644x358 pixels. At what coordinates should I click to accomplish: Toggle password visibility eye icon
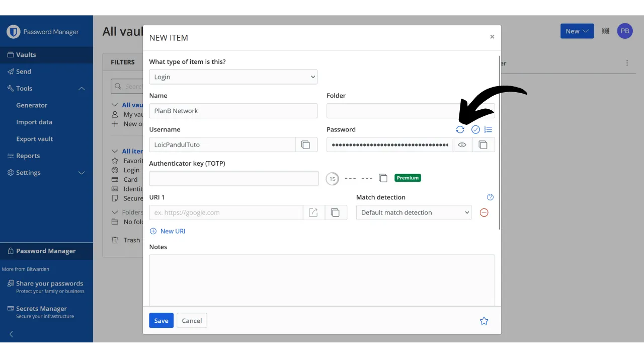(462, 145)
